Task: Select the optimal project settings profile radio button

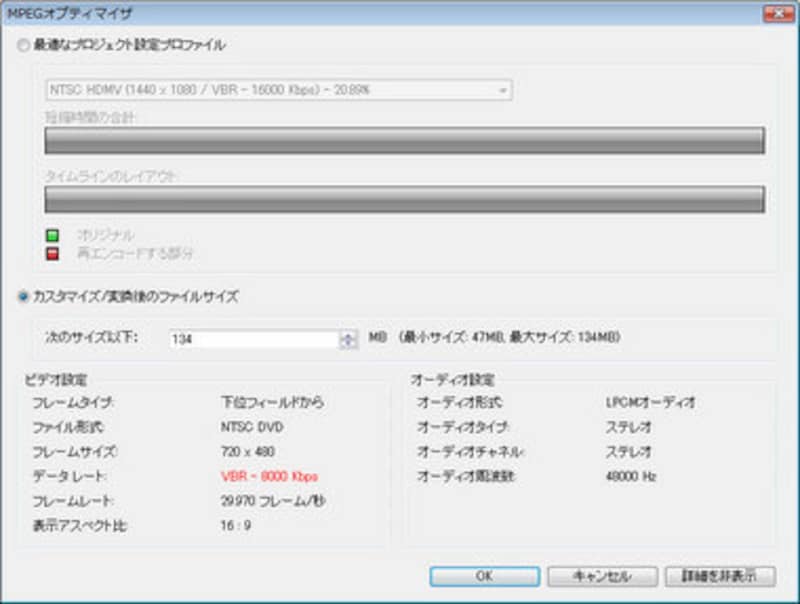Action: (23, 45)
